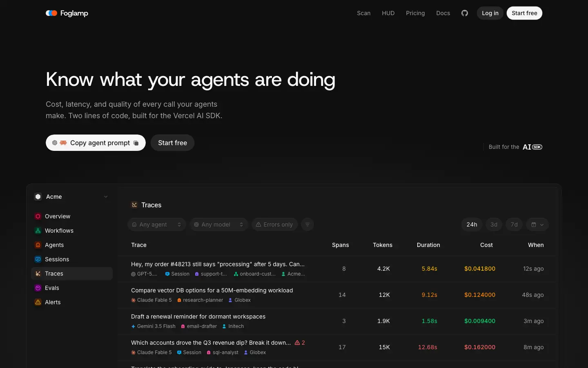The width and height of the screenshot is (588, 368).
Task: Open the Any agent dropdown
Action: (x=157, y=224)
